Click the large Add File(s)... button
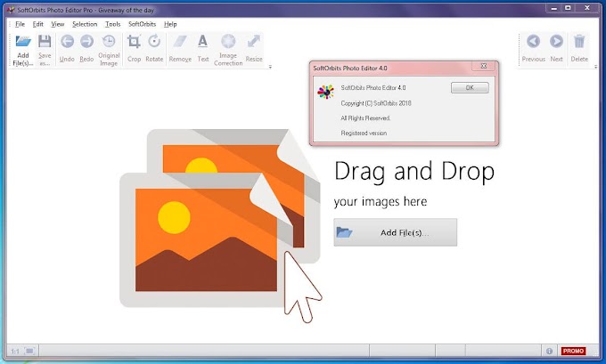This screenshot has height=364, width=606. [396, 232]
